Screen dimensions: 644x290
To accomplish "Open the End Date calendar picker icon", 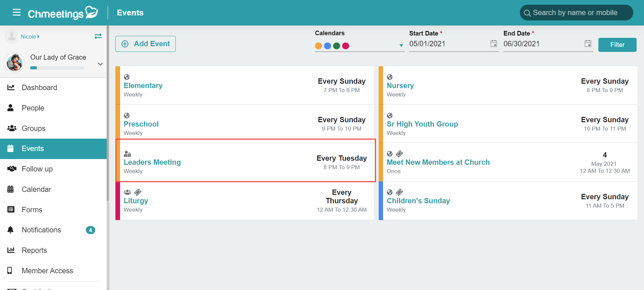I will tap(588, 44).
